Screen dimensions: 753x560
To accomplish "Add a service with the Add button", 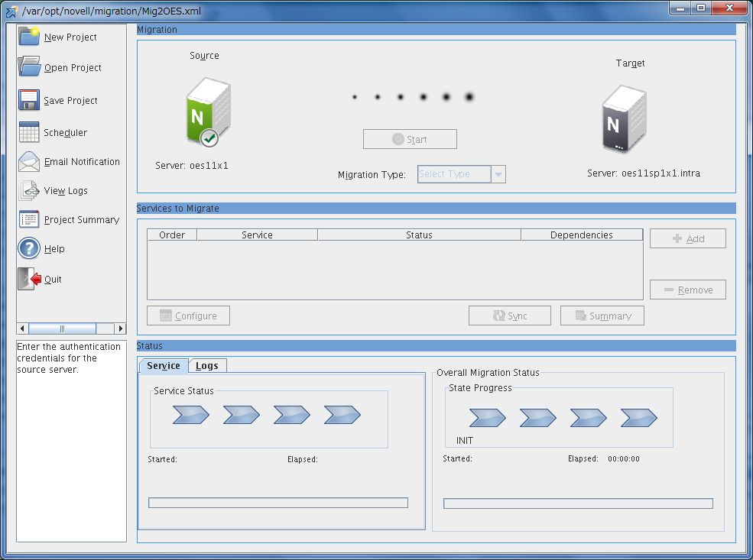I will [688, 238].
